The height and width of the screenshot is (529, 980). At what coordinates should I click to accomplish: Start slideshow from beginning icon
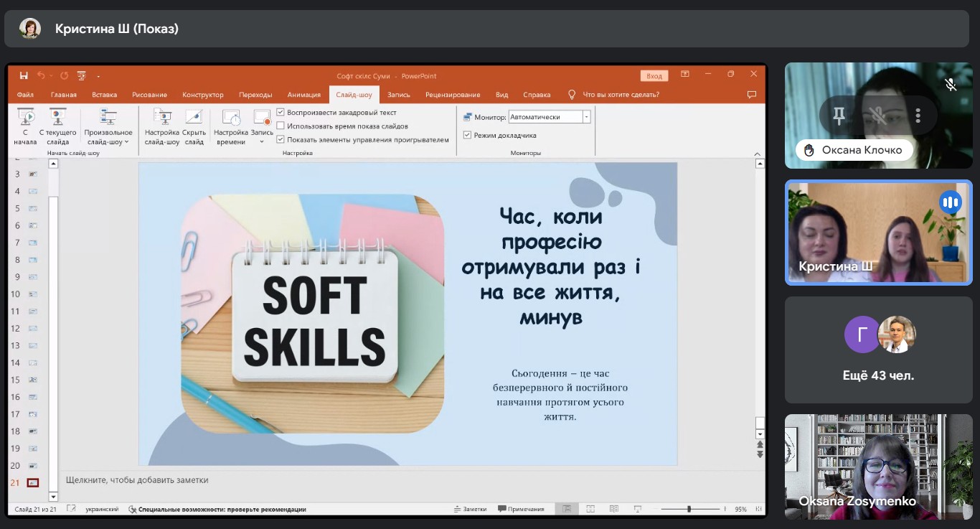[25, 117]
